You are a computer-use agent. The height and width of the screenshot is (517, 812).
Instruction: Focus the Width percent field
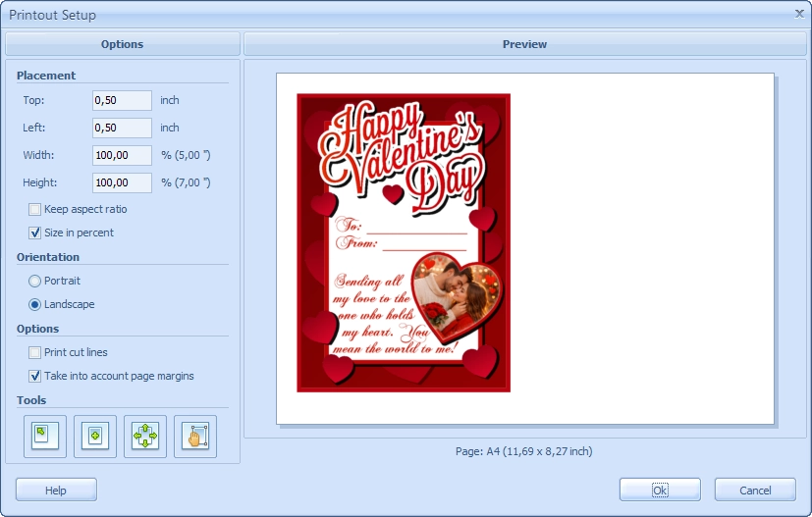[122, 155]
